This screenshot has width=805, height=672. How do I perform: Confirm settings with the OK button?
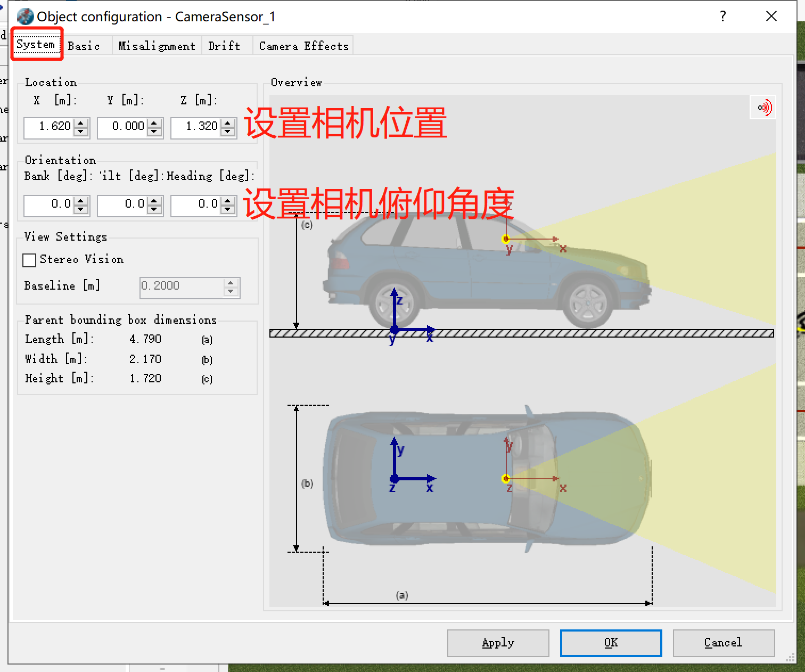pyautogui.click(x=610, y=643)
